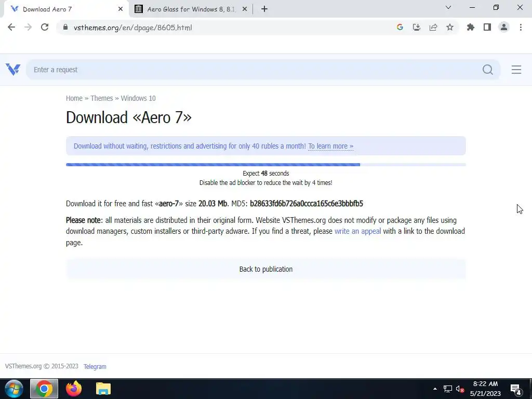Select the MD5 hash b28633fd6b726a0ccca165c6e3bbbfb5
532x399 pixels.
point(307,204)
